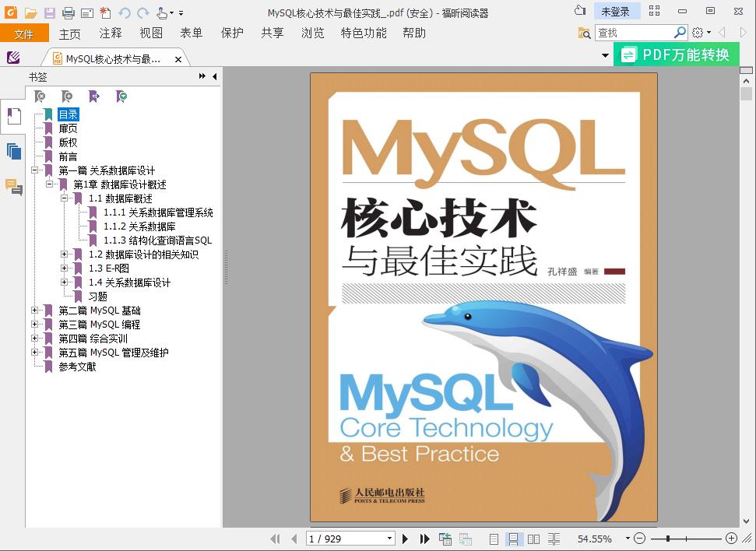Screen dimensions: 756x551
Task: Open the Pages thumbnail panel icon
Action: point(14,152)
